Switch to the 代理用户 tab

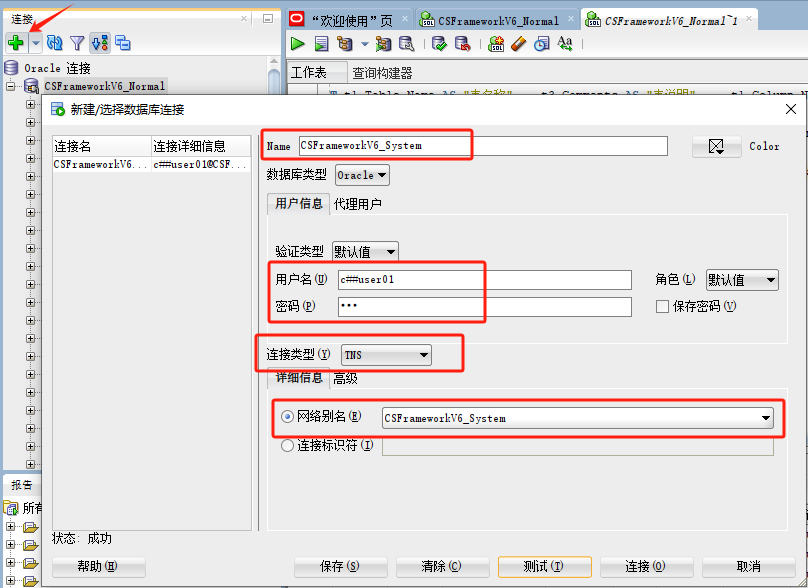pos(358,204)
